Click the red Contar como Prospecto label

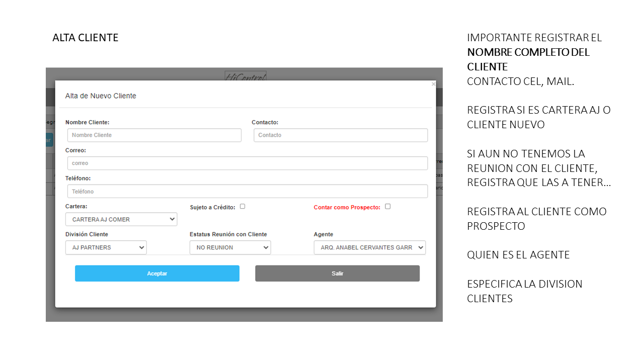(347, 207)
